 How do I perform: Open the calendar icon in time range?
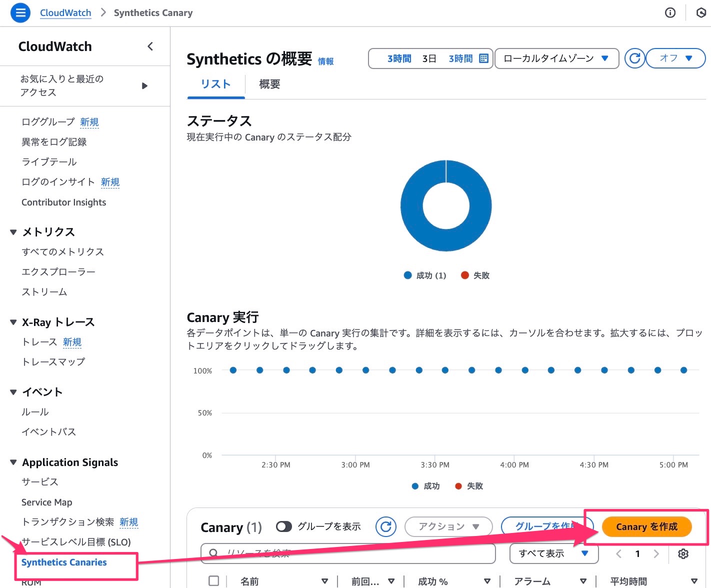click(x=483, y=58)
